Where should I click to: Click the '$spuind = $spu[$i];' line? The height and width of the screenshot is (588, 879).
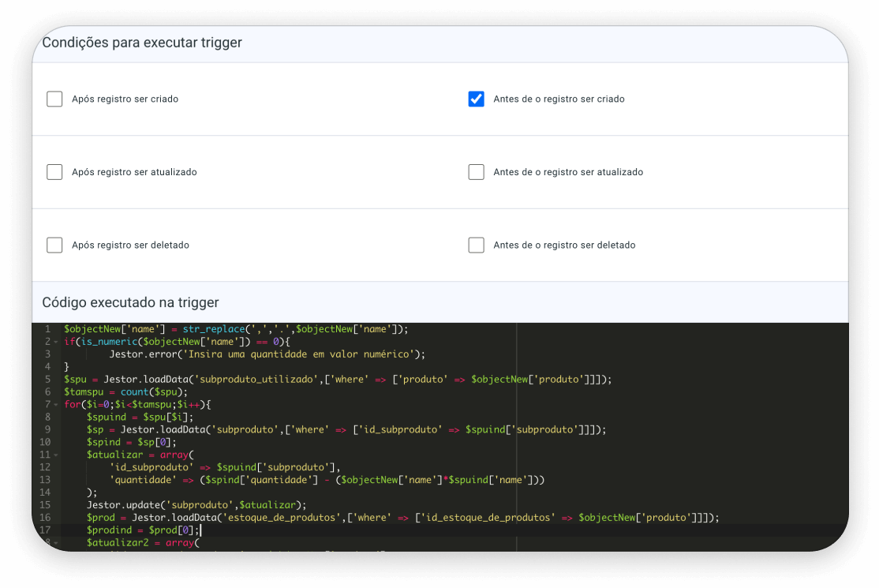click(140, 417)
